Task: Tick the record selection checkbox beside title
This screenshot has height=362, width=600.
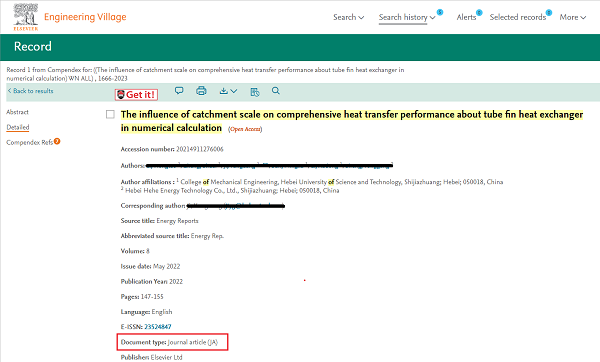Action: [x=110, y=114]
